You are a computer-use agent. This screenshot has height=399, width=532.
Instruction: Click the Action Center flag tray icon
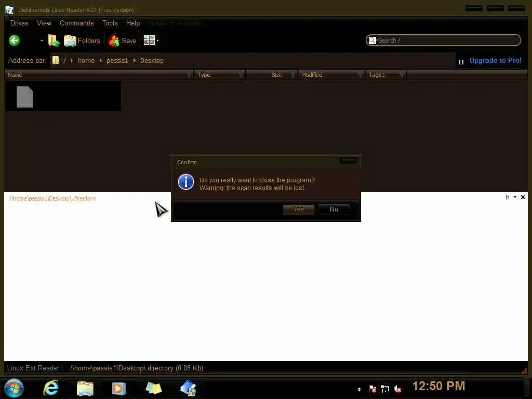point(372,389)
